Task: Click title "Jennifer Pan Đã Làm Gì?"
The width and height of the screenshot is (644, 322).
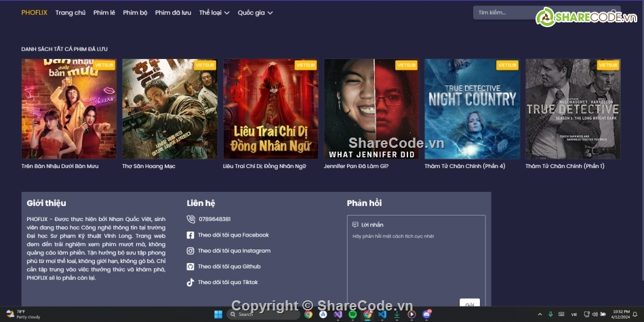Action: [x=356, y=166]
